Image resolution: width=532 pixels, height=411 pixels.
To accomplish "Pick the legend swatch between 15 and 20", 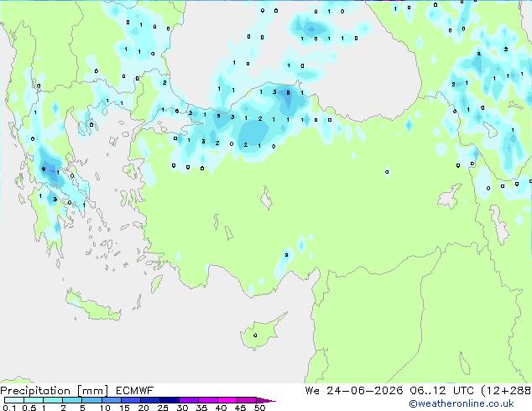I will tap(130, 400).
